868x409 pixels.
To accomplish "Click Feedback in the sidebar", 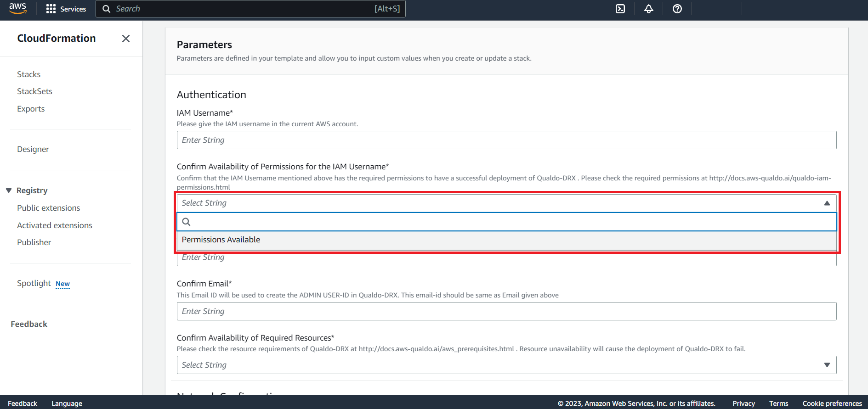I will click(29, 324).
